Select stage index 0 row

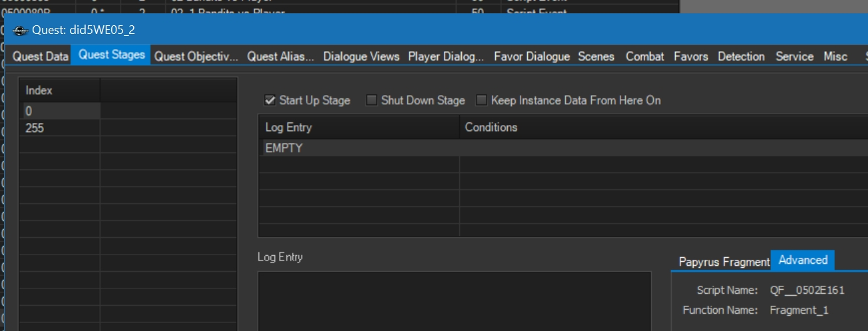point(128,111)
